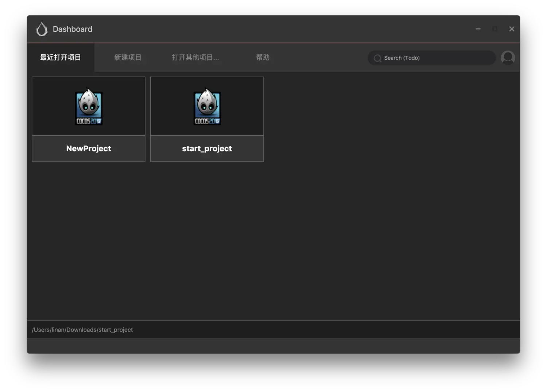Switch to 新建项目 tab
The height and width of the screenshot is (392, 547).
point(128,58)
